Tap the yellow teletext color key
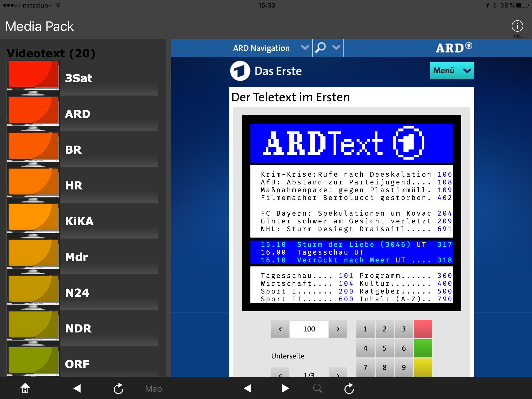Screen dimensions: 532x399 point(423,367)
